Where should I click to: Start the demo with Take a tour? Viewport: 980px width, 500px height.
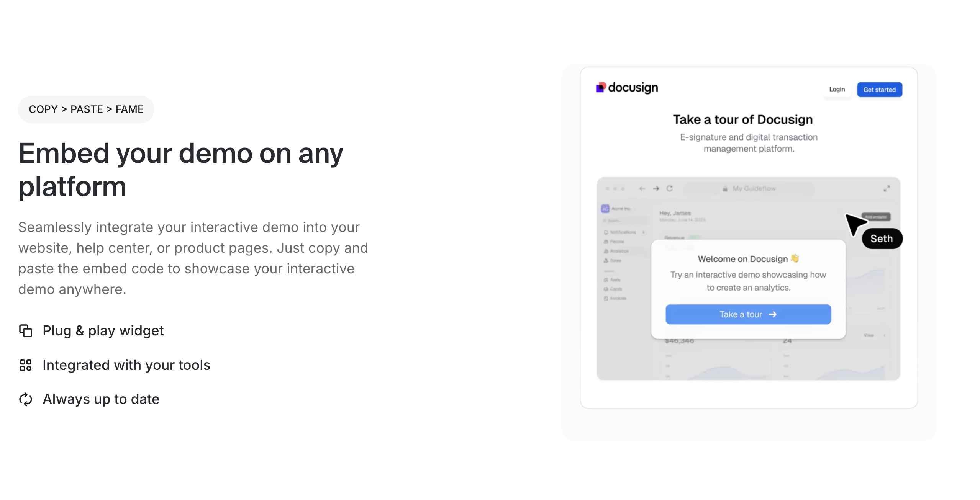(748, 314)
